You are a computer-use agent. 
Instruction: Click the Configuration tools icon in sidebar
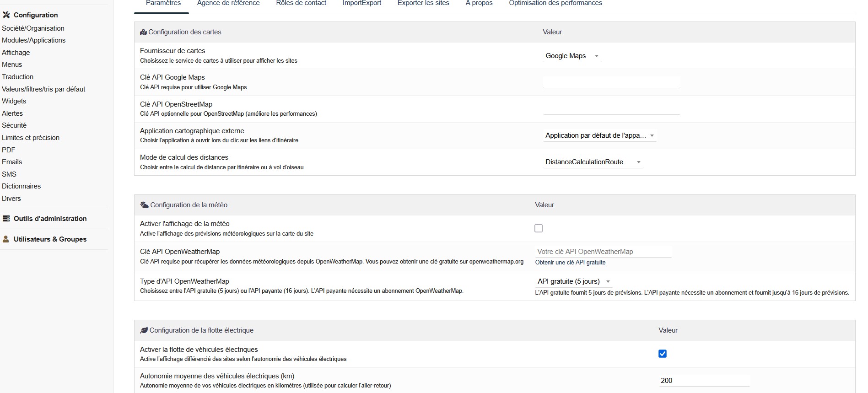[6, 15]
